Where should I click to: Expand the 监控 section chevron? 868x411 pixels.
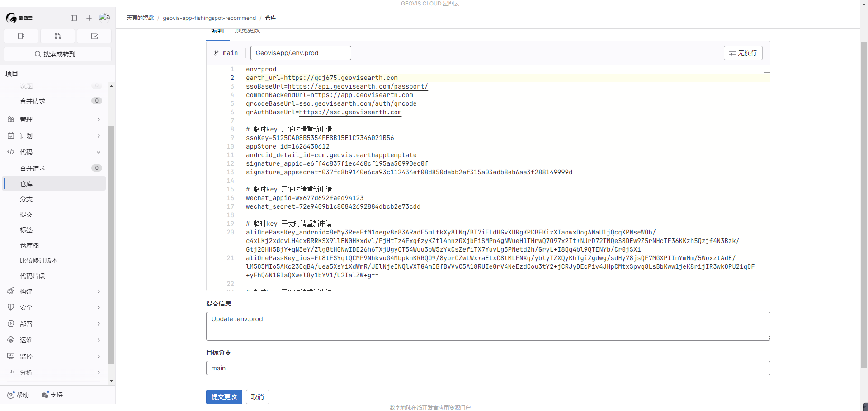(x=99, y=356)
